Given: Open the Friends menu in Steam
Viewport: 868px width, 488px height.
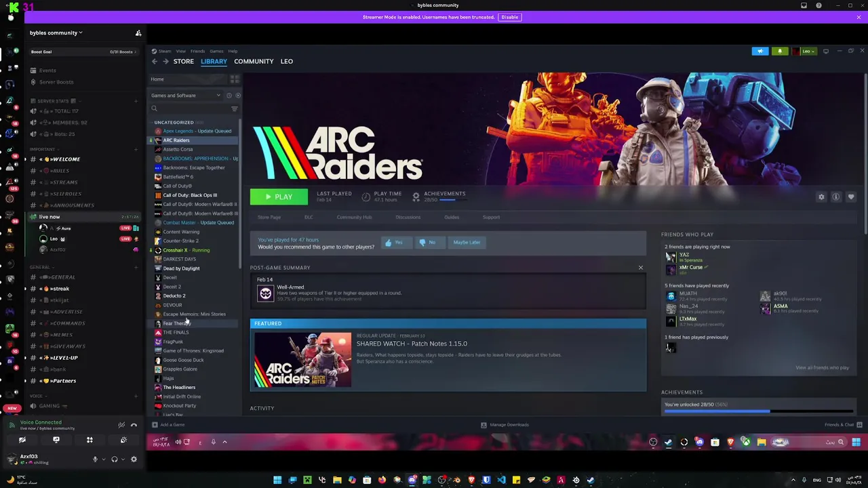Looking at the screenshot, I should [x=197, y=51].
